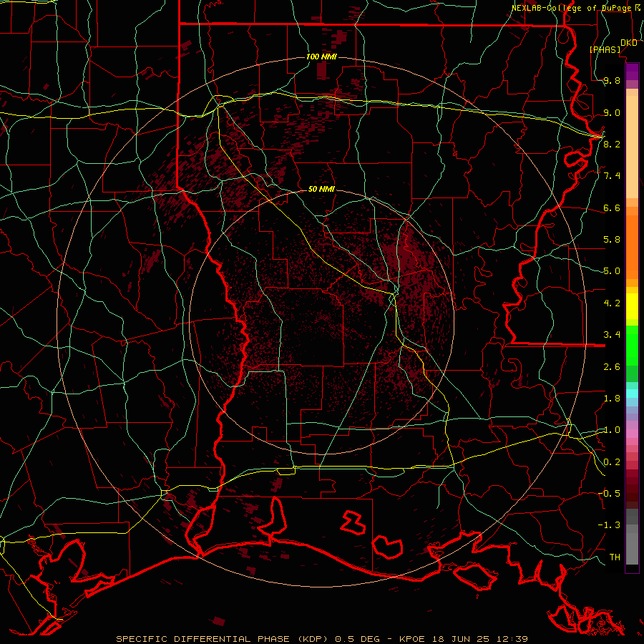
Task: Click the 0.2 value on the scale
Action: click(x=612, y=462)
